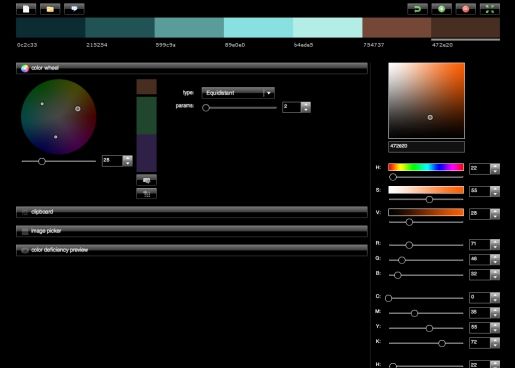The height and width of the screenshot is (368, 515).
Task: Click the magenta M slider handle
Action: [414, 313]
